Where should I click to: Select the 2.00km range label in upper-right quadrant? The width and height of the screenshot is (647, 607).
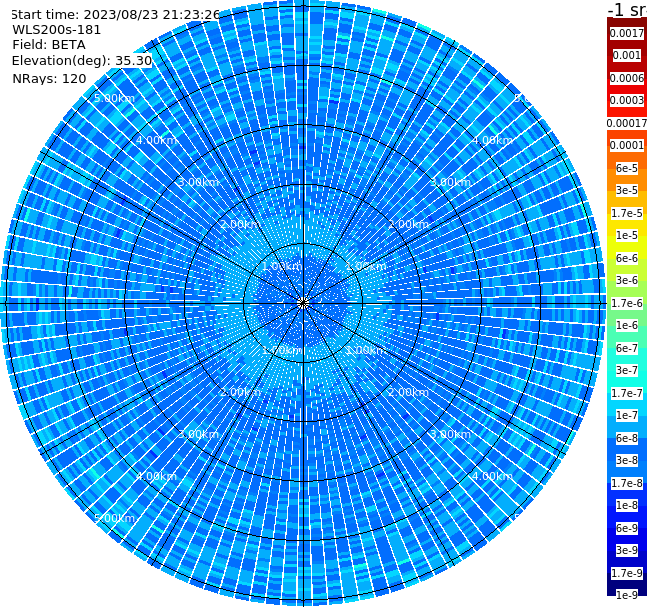pyautogui.click(x=408, y=224)
